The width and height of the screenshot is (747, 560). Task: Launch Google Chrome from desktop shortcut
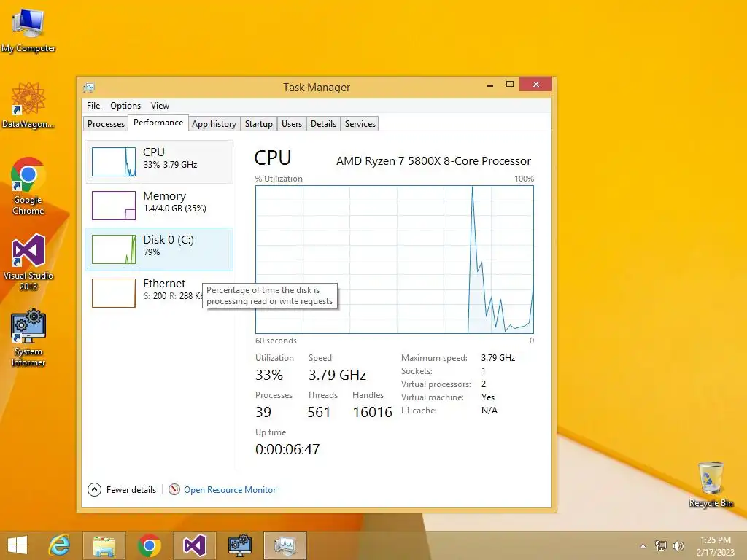click(x=28, y=186)
